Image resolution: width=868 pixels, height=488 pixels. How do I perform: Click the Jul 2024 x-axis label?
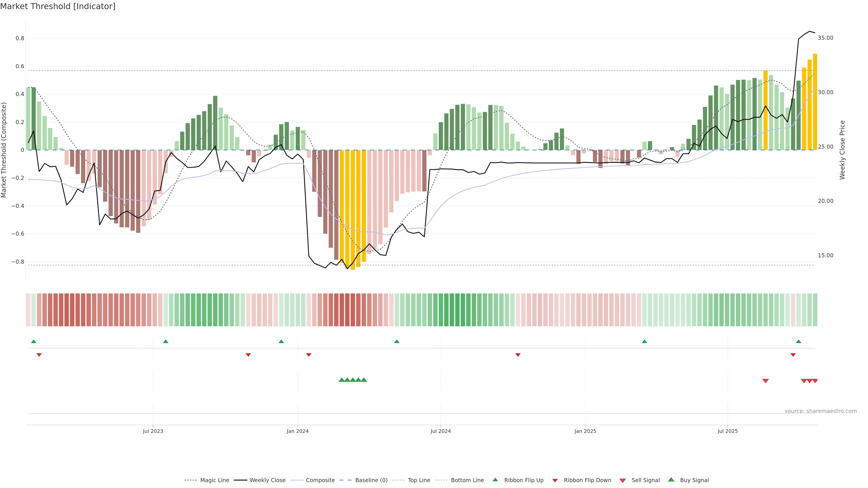tap(440, 431)
